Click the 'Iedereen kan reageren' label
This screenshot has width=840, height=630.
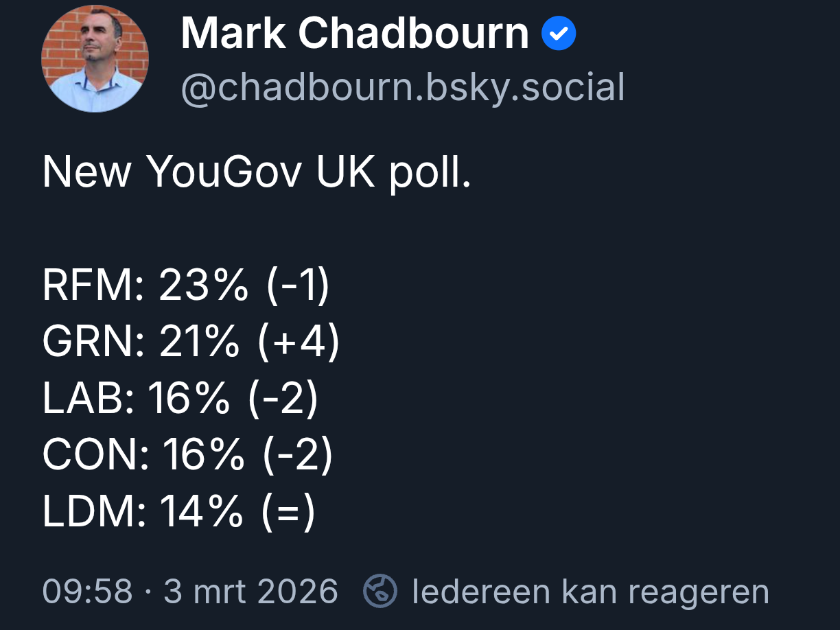pos(590,592)
